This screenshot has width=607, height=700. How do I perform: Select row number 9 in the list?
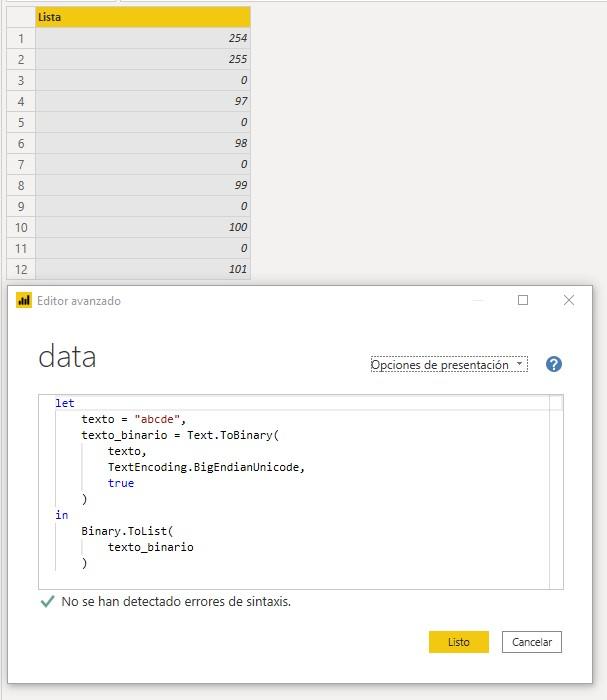coord(21,206)
